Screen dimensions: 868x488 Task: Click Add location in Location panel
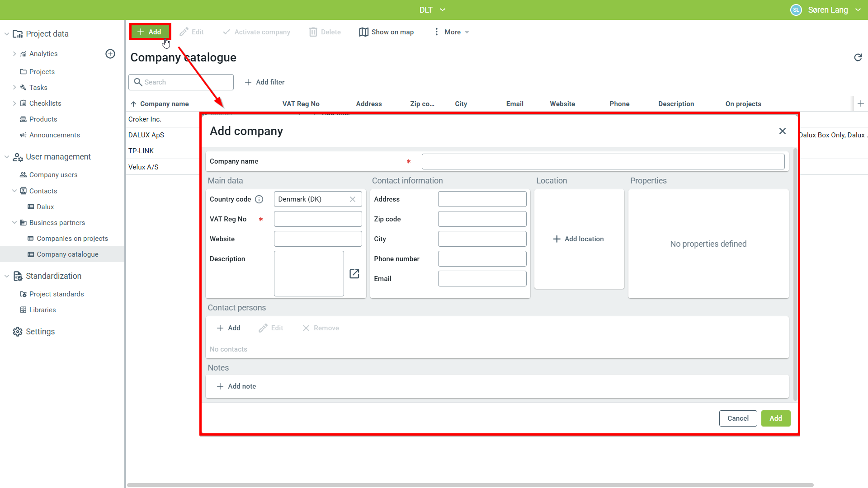click(x=579, y=239)
